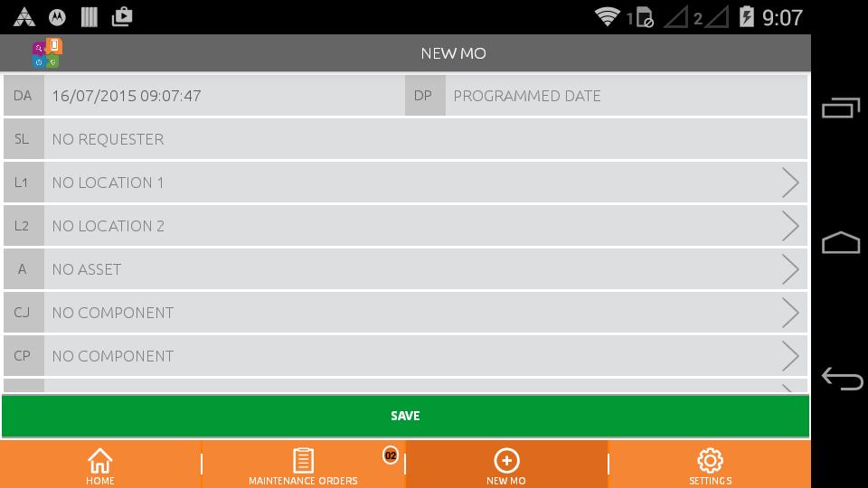This screenshot has height=488, width=868.
Task: Tap the app logo in header
Action: click(47, 53)
